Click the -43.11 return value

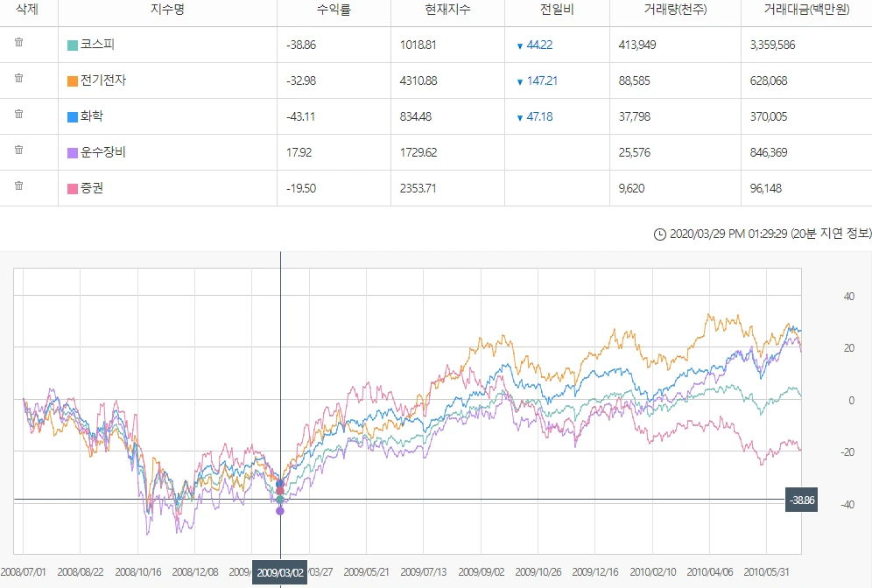click(300, 116)
